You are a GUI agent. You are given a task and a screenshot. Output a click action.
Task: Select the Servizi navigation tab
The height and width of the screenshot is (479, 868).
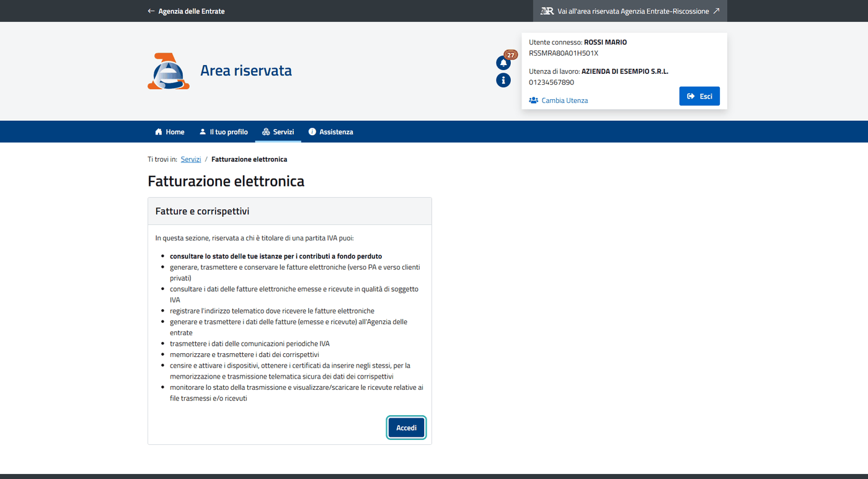278,132
